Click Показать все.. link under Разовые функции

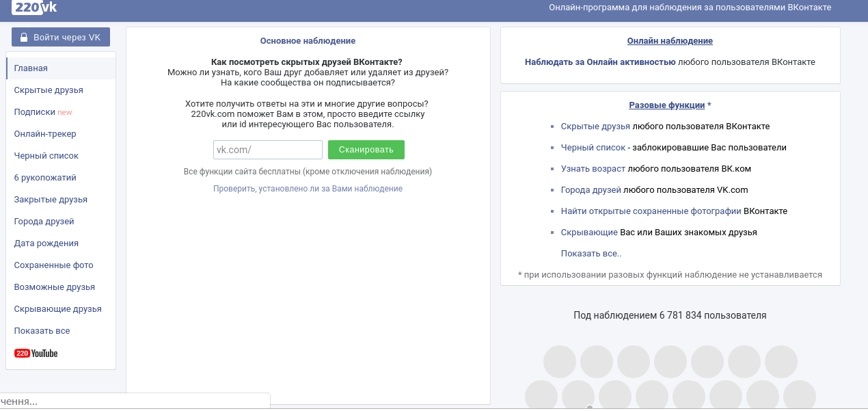pos(591,254)
